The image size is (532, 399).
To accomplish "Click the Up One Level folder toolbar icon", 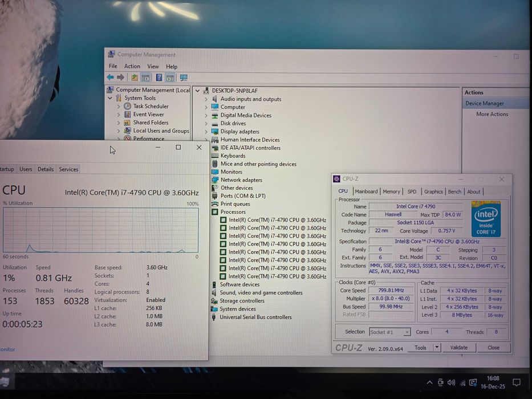I will [x=135, y=78].
